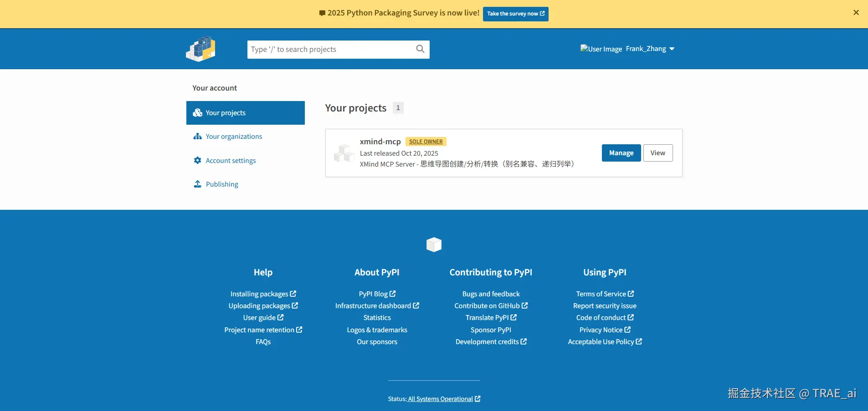The image size is (868, 411).
Task: Open Acceptable Use Policy link
Action: click(605, 342)
